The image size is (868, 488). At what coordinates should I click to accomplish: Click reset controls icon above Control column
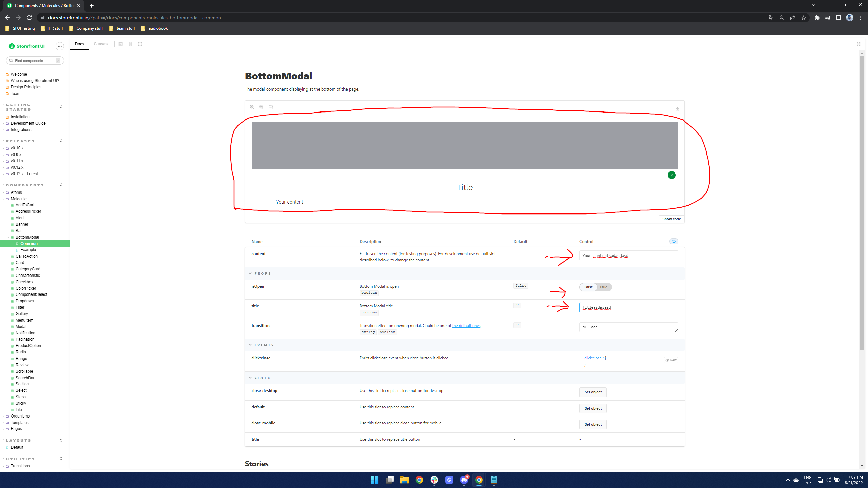tap(674, 241)
